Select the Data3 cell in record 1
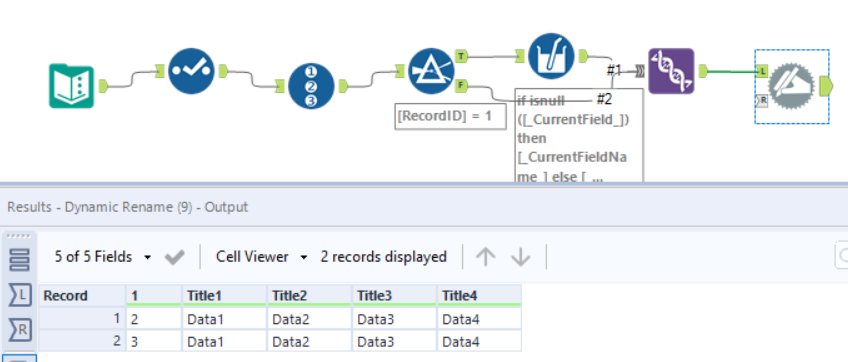The width and height of the screenshot is (848, 362). coord(395,319)
